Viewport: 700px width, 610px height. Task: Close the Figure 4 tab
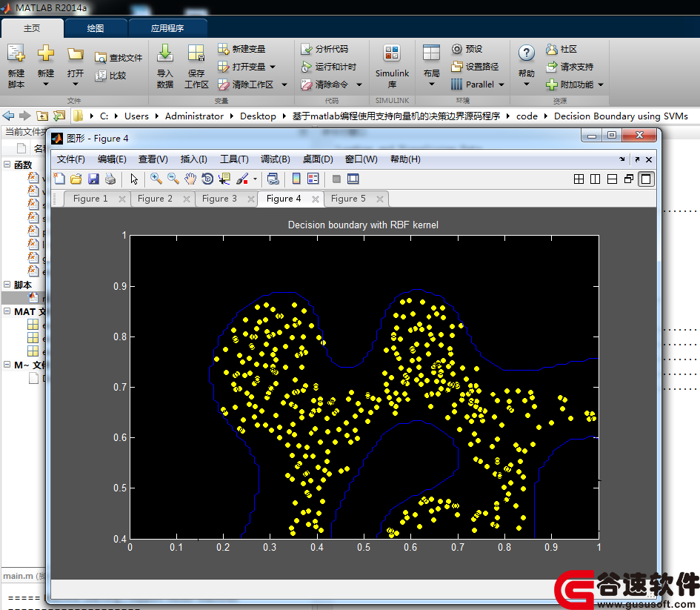316,199
